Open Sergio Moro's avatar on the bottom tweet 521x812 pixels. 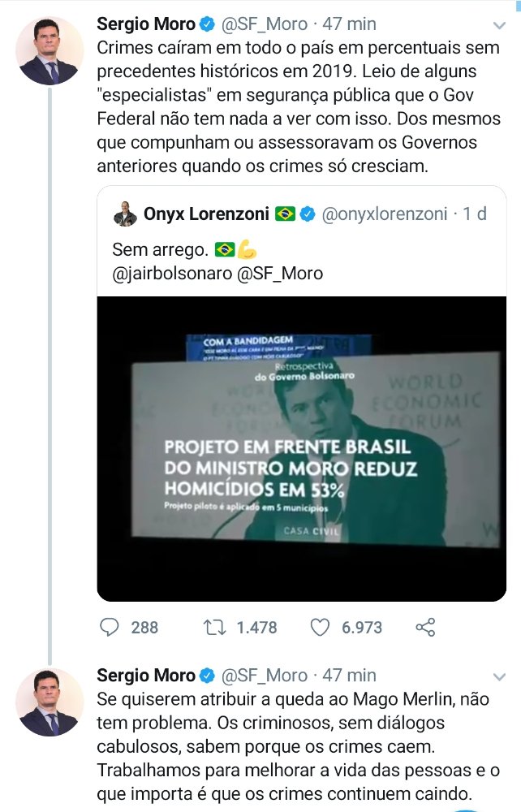50,702
